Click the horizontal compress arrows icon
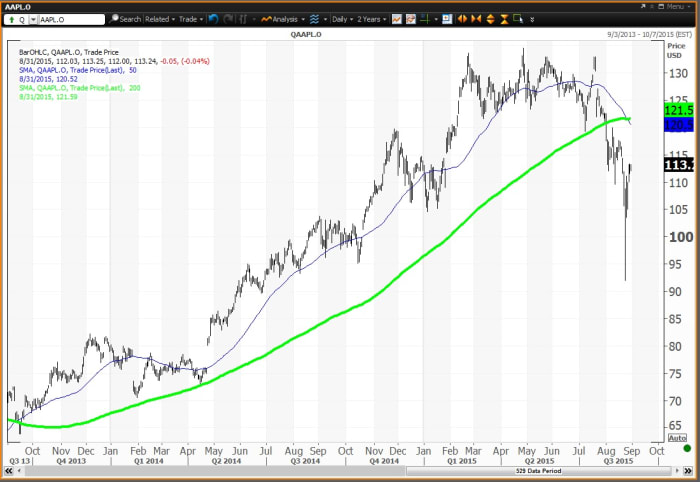Image resolution: width=700 pixels, height=482 pixels. click(476, 19)
